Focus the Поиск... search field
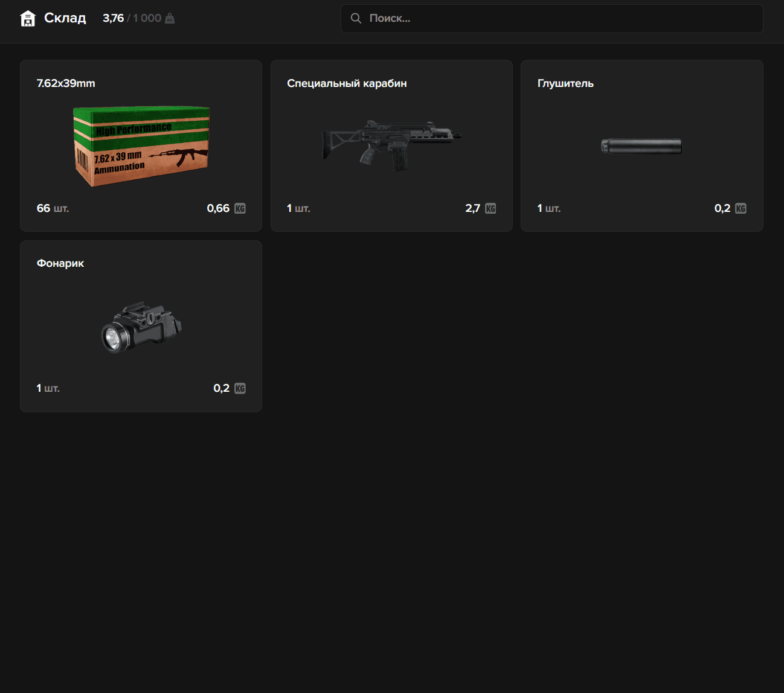Screen dimensions: 784x693 562,19
